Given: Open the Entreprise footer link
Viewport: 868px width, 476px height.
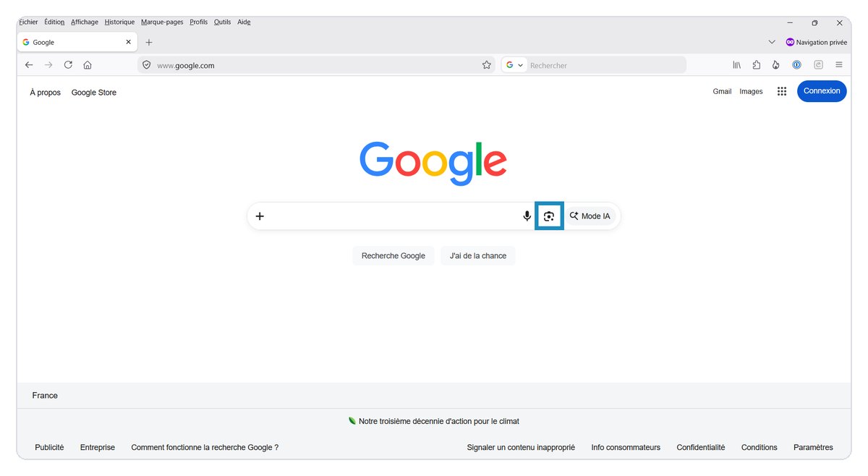Looking at the screenshot, I should (x=98, y=447).
